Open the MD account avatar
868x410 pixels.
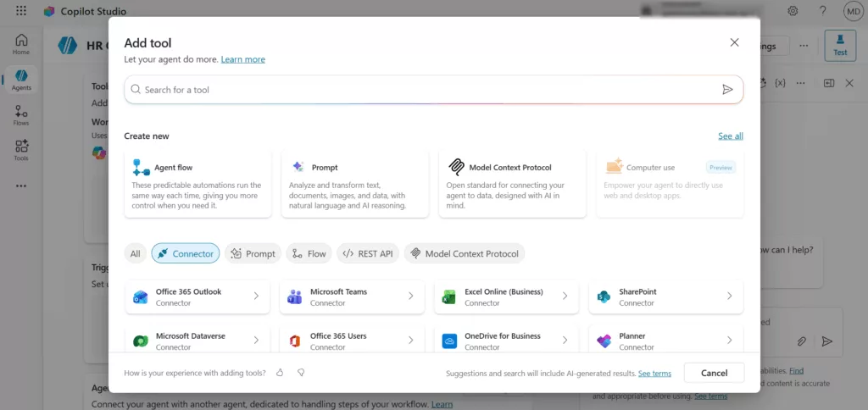pyautogui.click(x=853, y=11)
